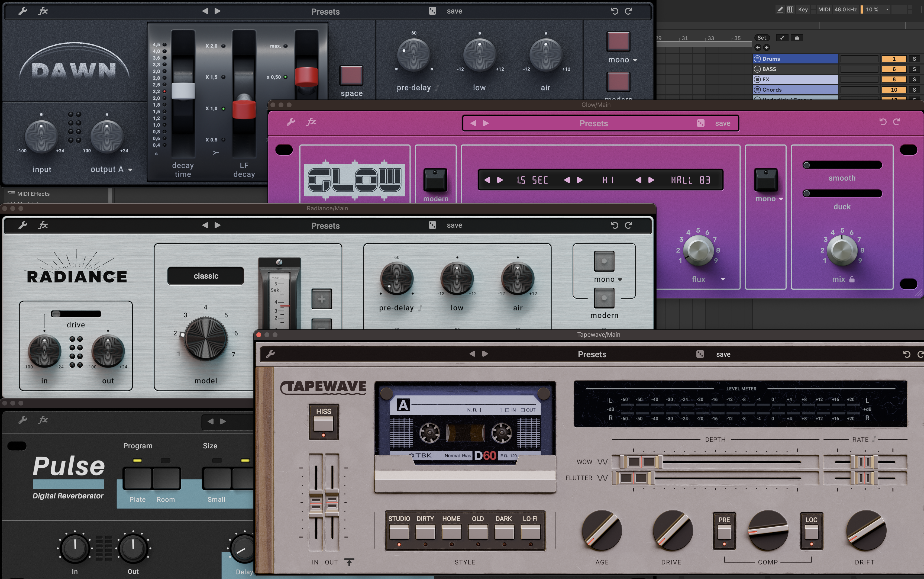This screenshot has width=924, height=579.
Task: Select previous preset arrow in Dawn
Action: coord(205,11)
